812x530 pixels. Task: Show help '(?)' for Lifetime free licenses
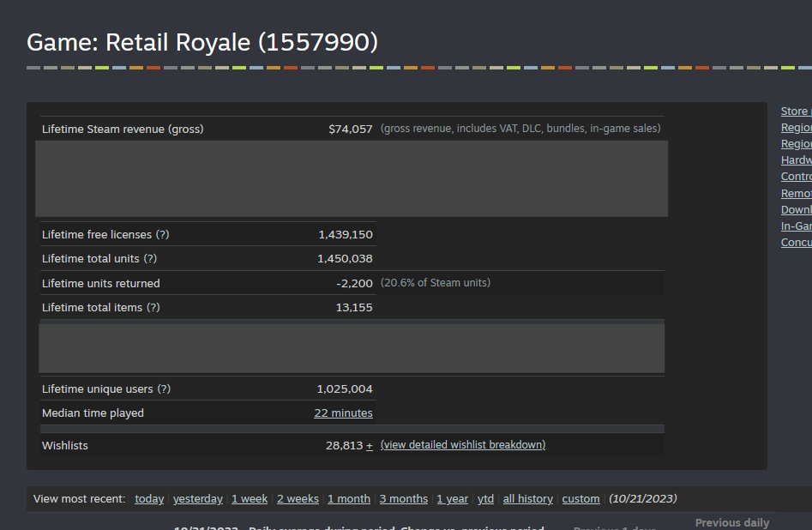pyautogui.click(x=163, y=234)
